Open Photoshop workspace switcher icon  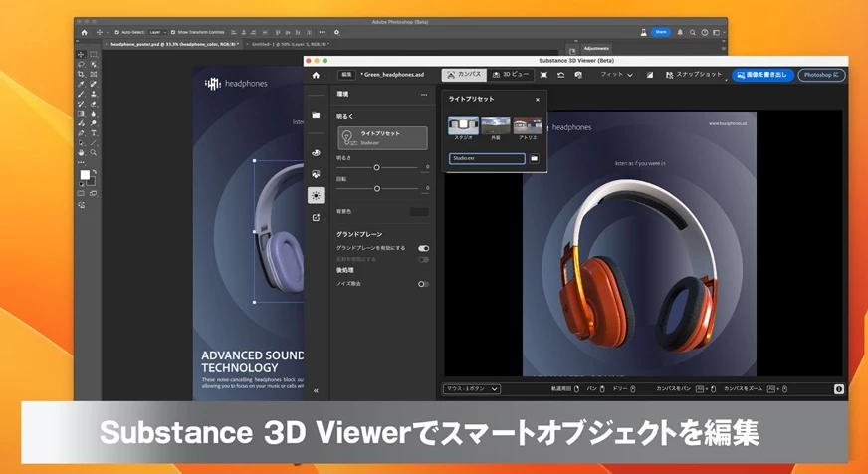click(717, 32)
